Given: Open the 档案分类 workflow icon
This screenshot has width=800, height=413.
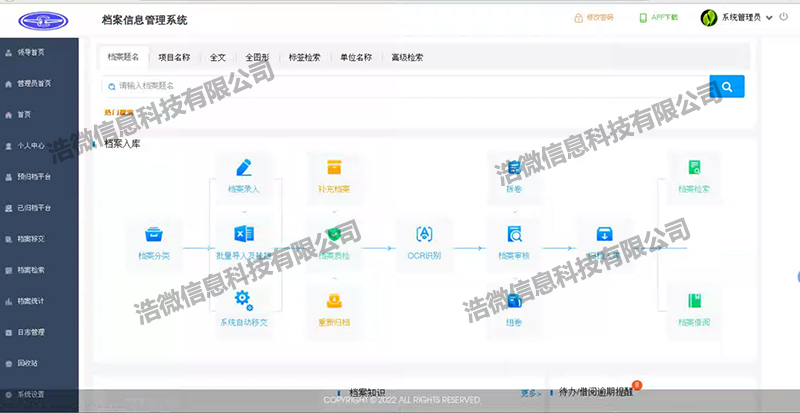Looking at the screenshot, I should pyautogui.click(x=154, y=234).
